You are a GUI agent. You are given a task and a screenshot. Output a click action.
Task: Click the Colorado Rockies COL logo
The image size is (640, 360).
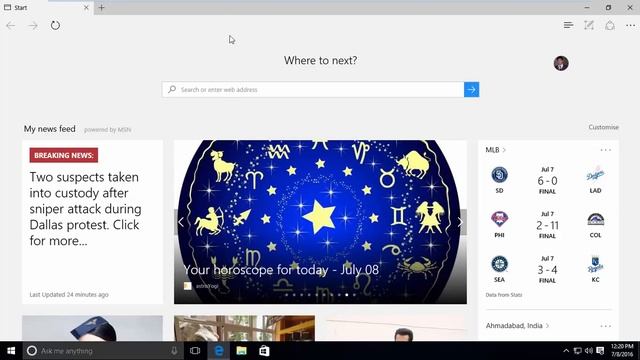[x=595, y=219]
